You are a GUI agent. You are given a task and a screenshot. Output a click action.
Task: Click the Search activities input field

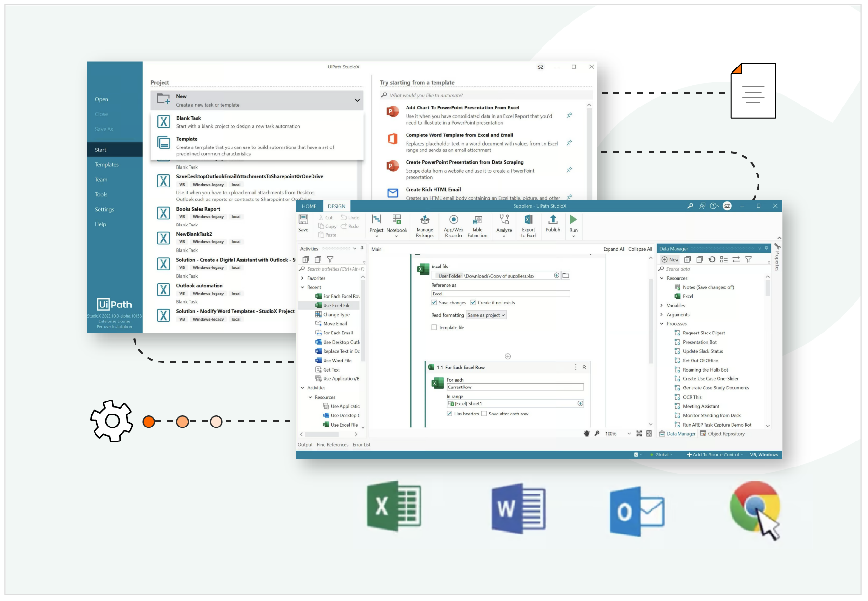[332, 269]
